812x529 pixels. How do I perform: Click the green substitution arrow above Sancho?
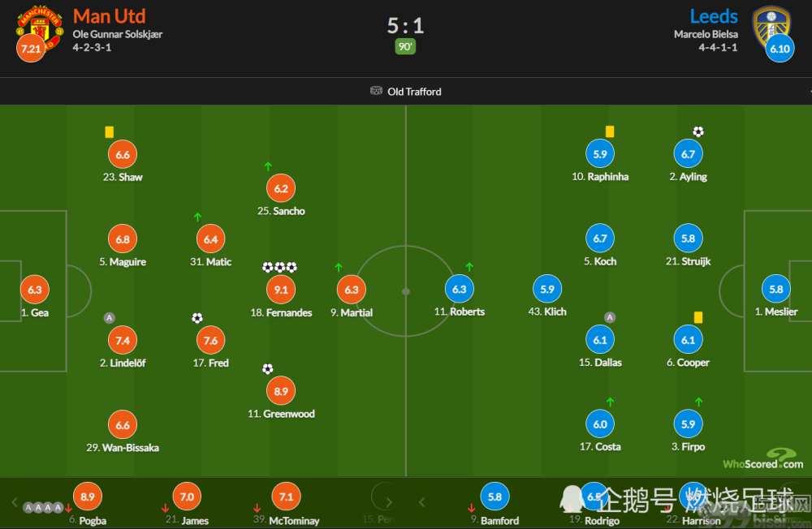point(268,166)
